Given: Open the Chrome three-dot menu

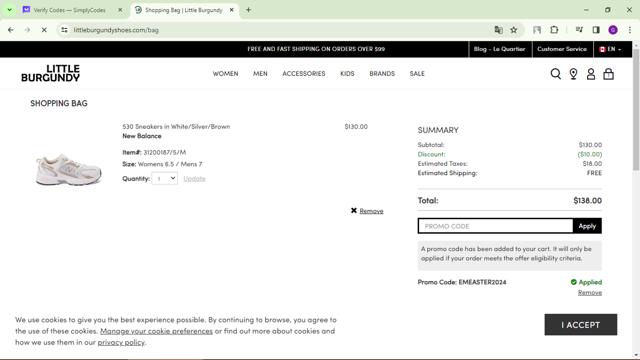Looking at the screenshot, I should click(629, 30).
